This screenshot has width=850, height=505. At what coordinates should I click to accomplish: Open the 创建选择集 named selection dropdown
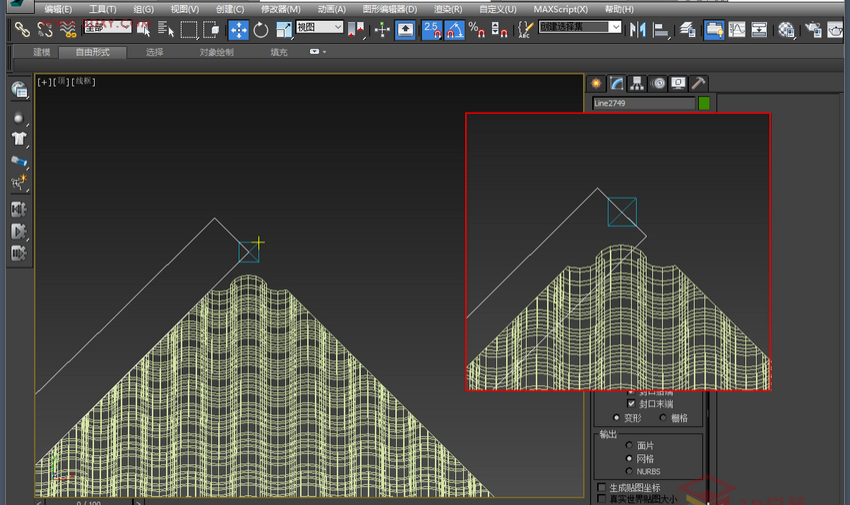pos(579,27)
